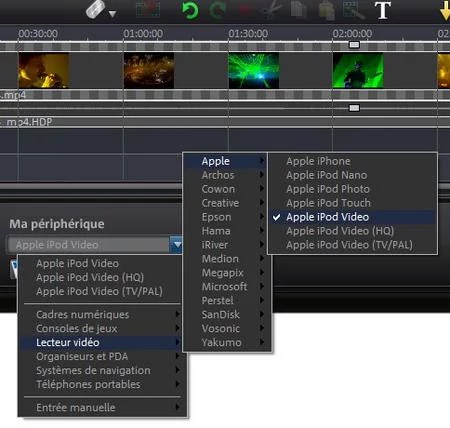Viewport: 450px width, 428px height.
Task: Select Apple iPod Video (TV/PAL) submenu preset
Action: coord(352,245)
